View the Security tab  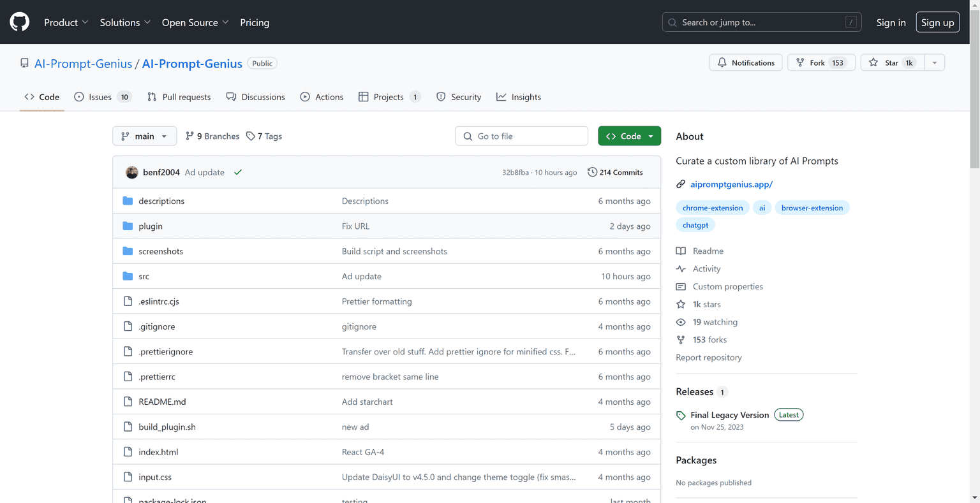click(x=459, y=97)
